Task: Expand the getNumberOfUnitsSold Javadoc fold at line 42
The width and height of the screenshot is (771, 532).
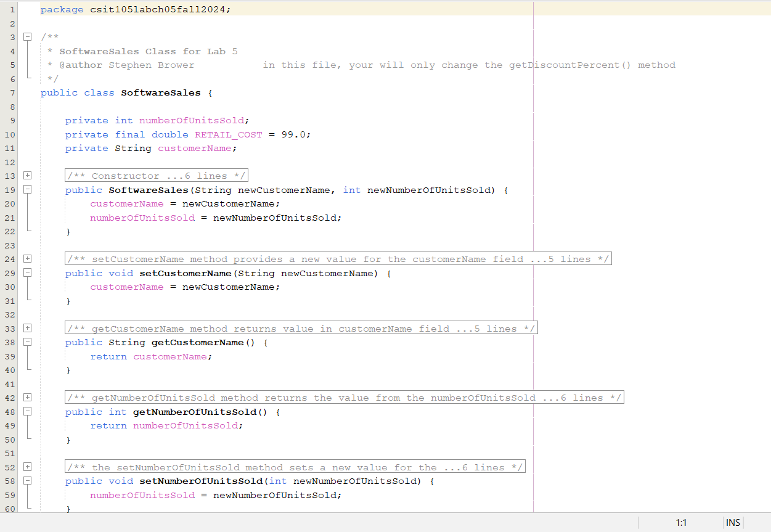Action: tap(27, 398)
